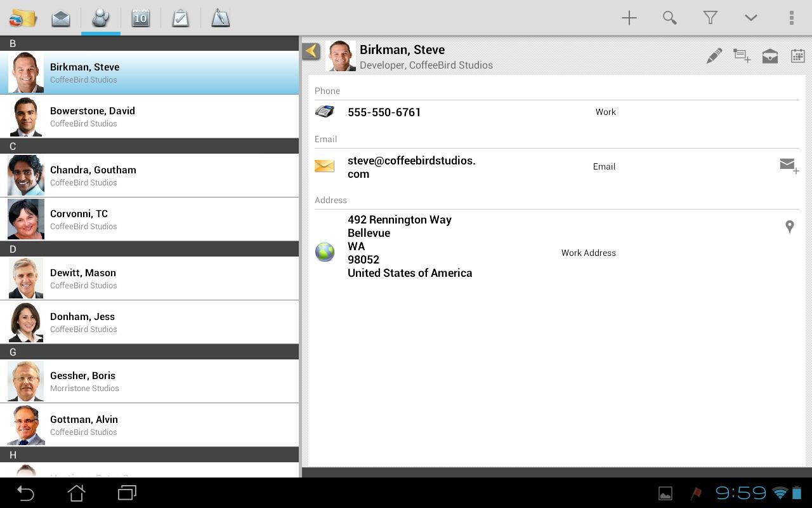Select contact Gessher, Boris
Viewport: 812px width, 508px height.
click(150, 381)
